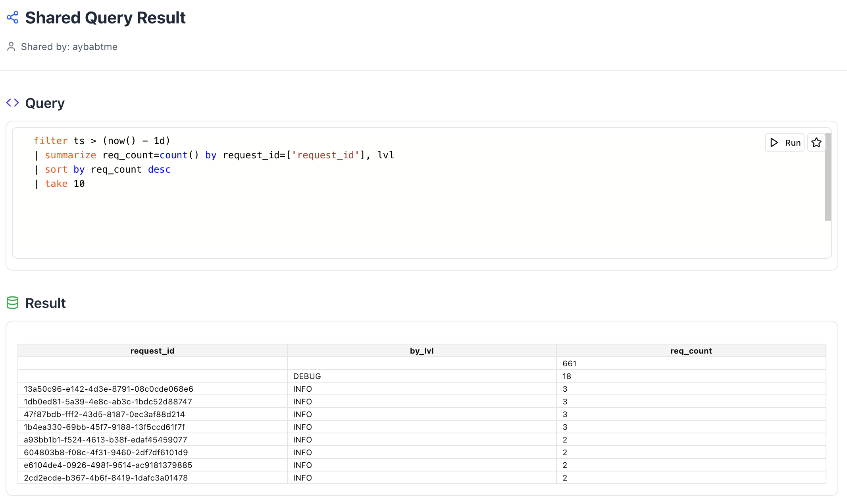The width and height of the screenshot is (847, 504).
Task: Click the Shared Query Result heading
Action: 105,18
